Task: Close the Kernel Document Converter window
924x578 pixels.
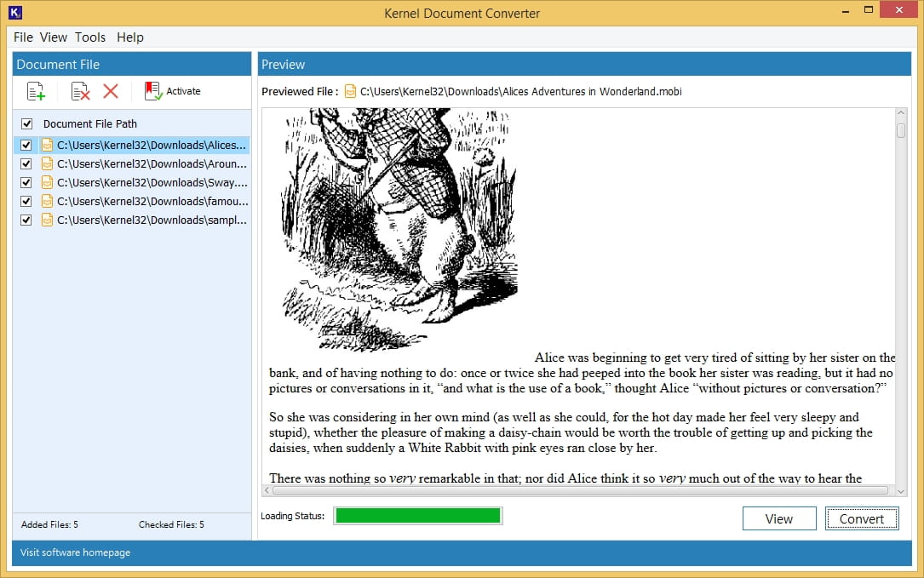Action: pyautogui.click(x=899, y=9)
